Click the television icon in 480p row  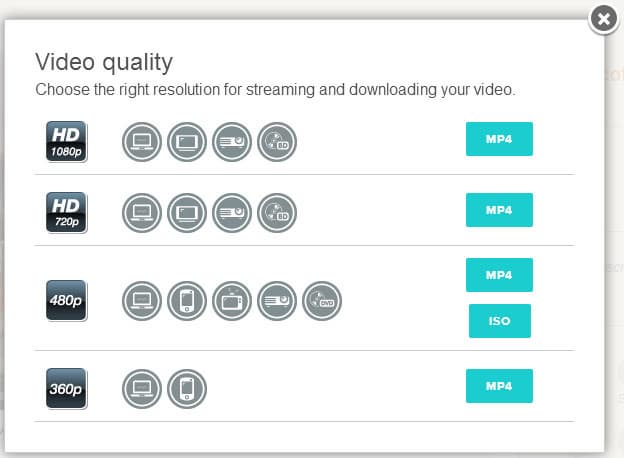coord(232,300)
